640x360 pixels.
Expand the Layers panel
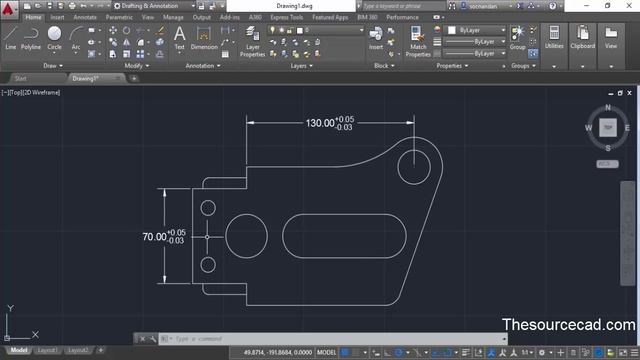click(x=301, y=66)
